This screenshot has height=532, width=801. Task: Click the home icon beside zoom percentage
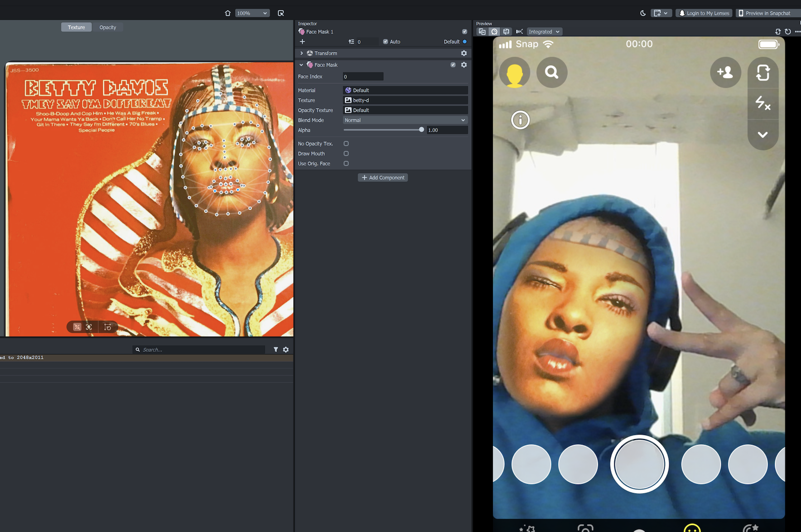coord(227,13)
